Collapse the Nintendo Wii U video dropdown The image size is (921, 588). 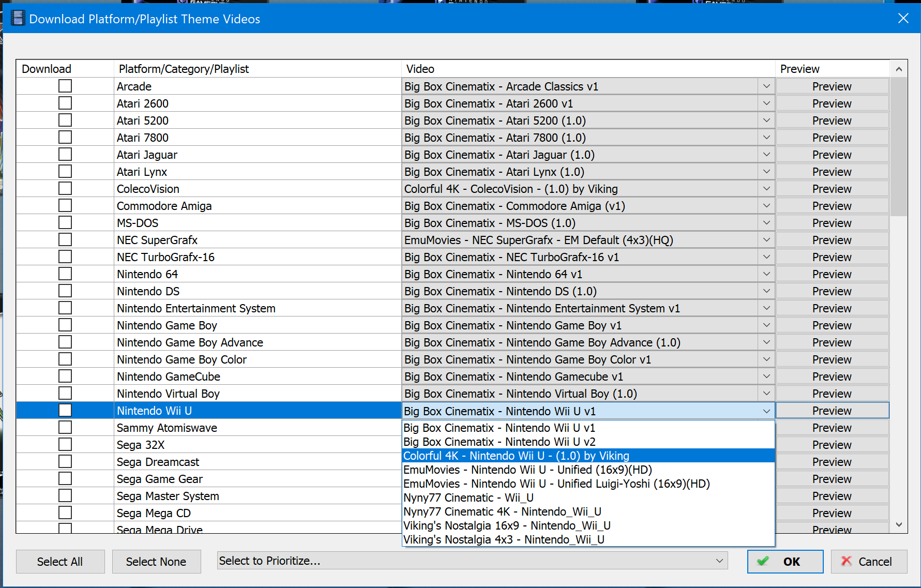pyautogui.click(x=766, y=411)
